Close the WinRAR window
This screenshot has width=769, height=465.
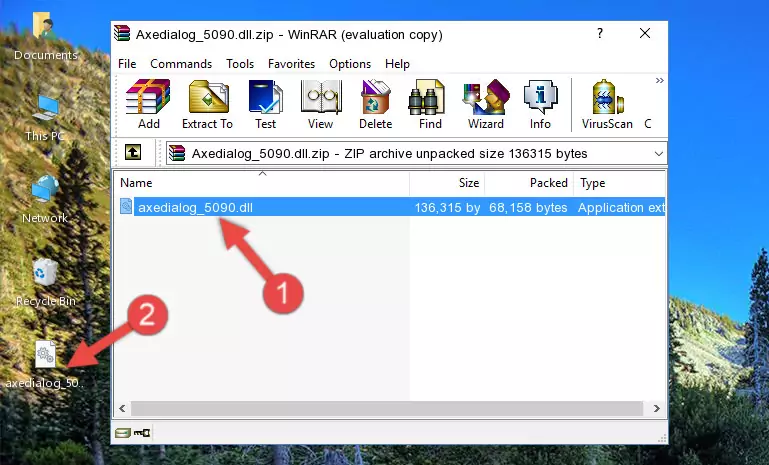coord(645,33)
